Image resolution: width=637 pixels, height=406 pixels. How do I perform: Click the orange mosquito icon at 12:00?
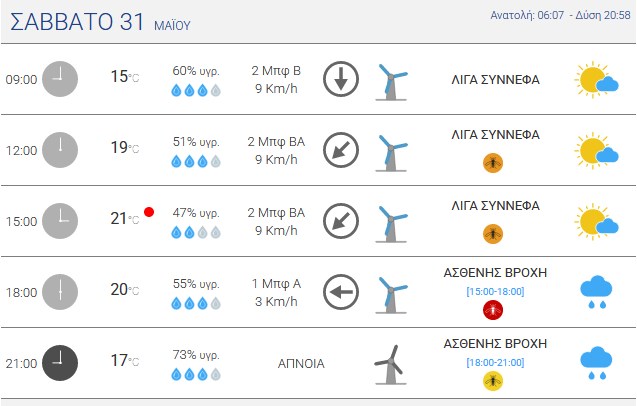[x=493, y=163]
